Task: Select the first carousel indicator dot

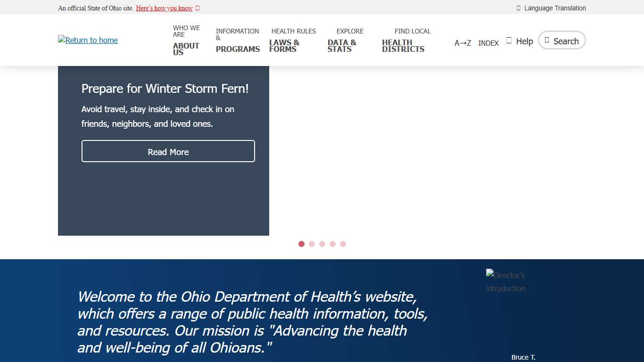Action: coord(301,244)
